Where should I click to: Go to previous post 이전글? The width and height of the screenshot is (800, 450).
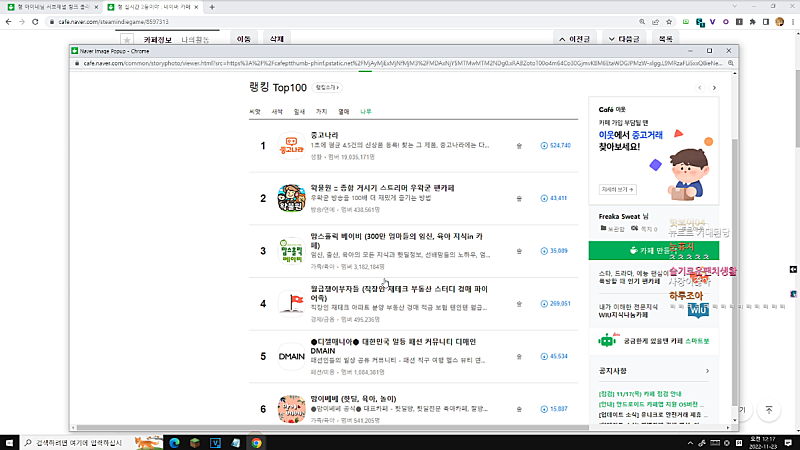[x=574, y=39]
